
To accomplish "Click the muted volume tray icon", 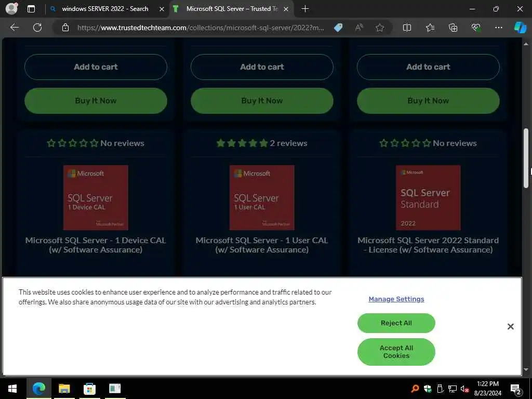I will tap(465, 389).
